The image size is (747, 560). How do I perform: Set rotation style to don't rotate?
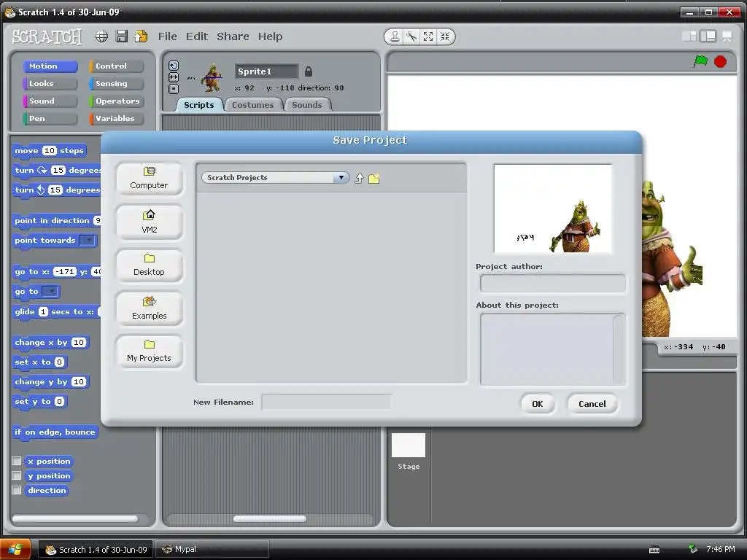pyautogui.click(x=174, y=88)
